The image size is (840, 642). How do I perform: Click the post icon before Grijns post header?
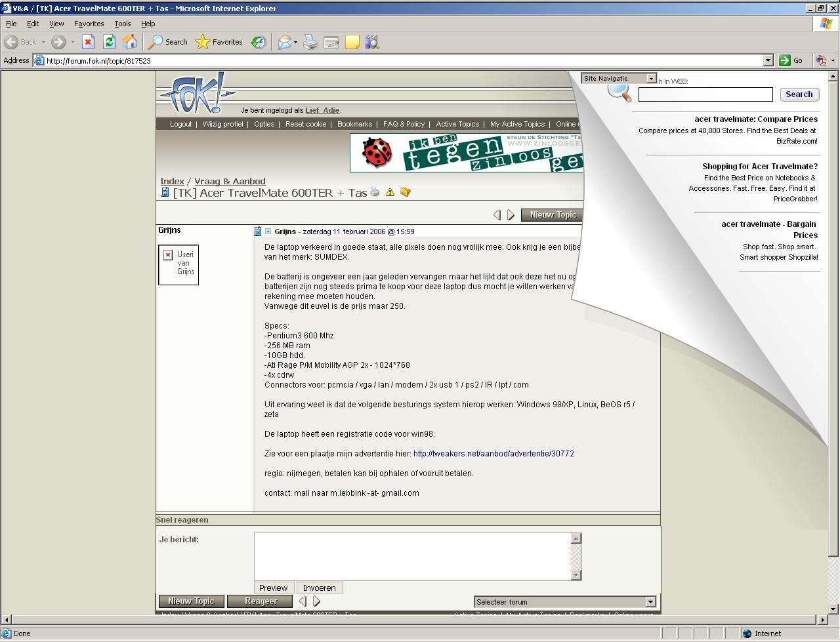(258, 231)
